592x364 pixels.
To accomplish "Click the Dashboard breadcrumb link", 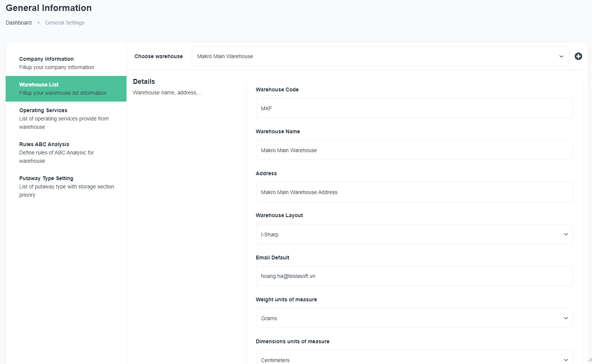I will [18, 23].
